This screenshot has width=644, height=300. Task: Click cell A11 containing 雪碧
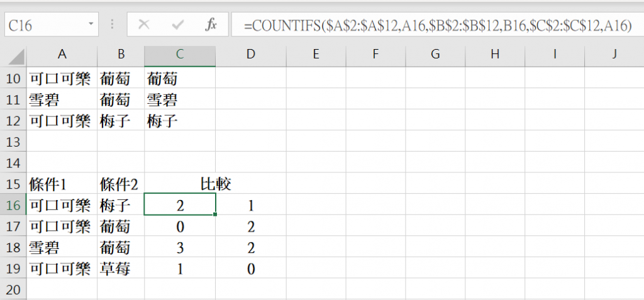click(62, 99)
